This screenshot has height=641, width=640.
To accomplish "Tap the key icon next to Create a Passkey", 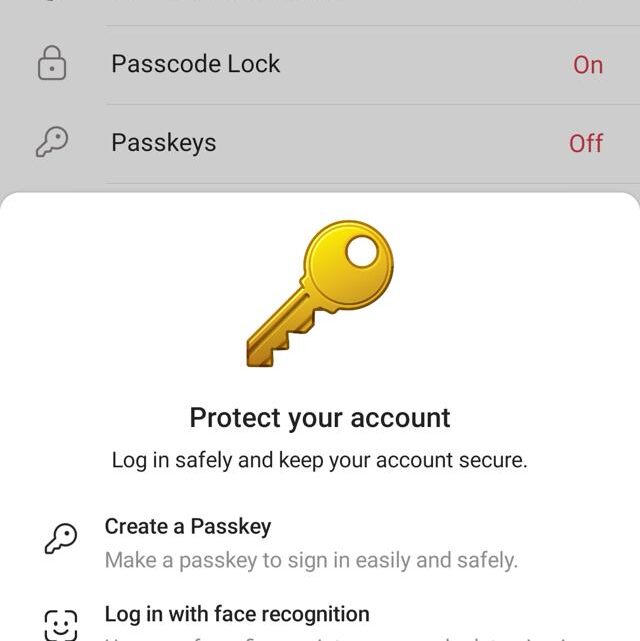I will 61,540.
